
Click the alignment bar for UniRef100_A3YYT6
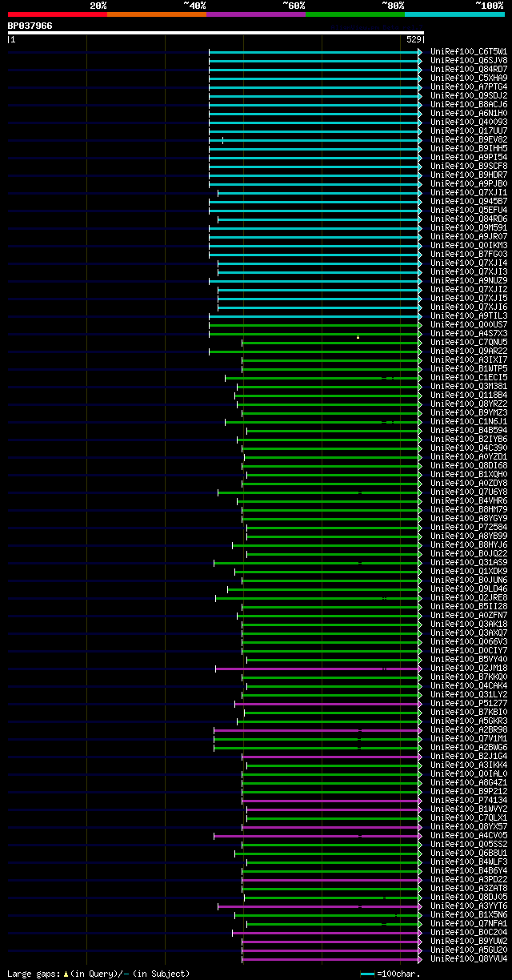pos(320,906)
